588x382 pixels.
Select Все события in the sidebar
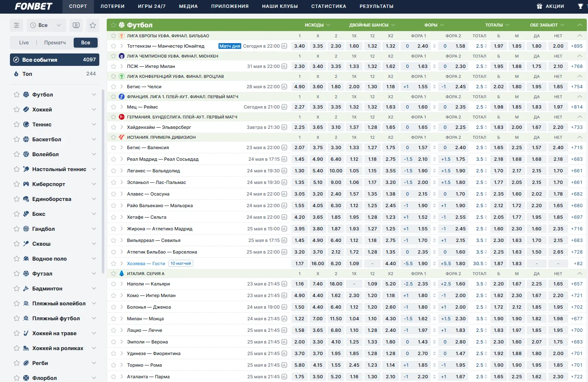tap(55, 60)
